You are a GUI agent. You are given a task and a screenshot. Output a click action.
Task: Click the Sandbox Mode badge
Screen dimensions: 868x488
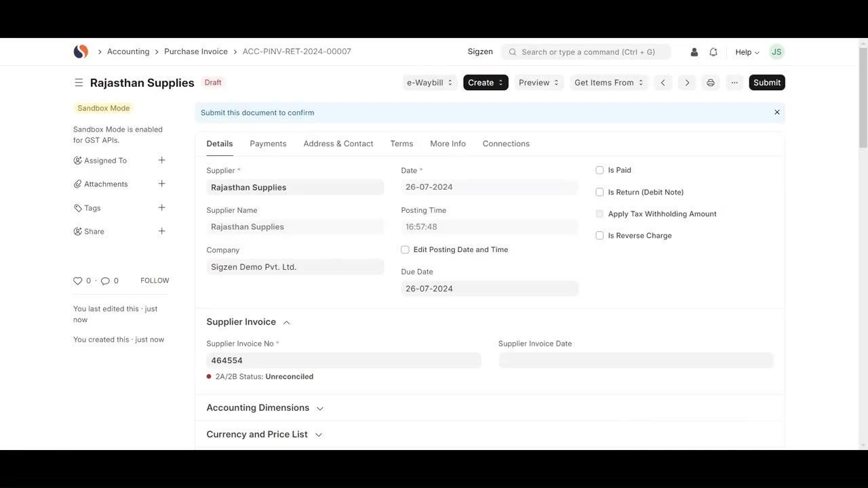103,108
